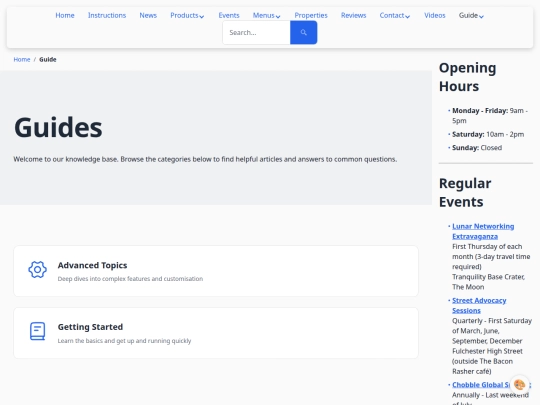Viewport: 540px width, 405px height.
Task: Click the Guides page heading
Action: click(x=58, y=127)
